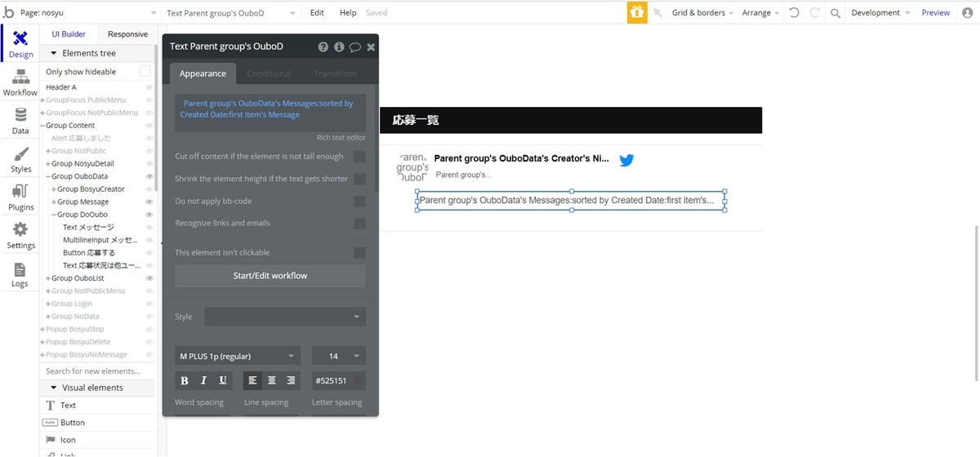Click the Twitter bird icon on canvas
Viewport: 980px width, 457px height.
pyautogui.click(x=626, y=160)
